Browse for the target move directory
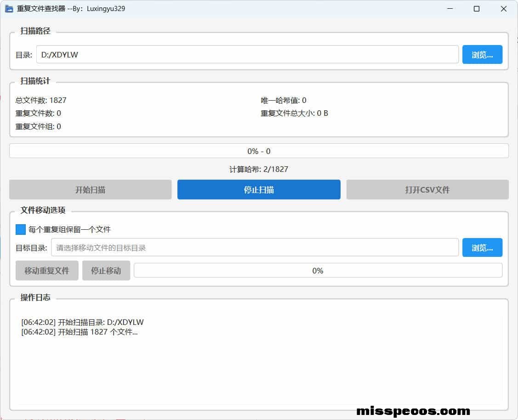The width and height of the screenshot is (518, 420). pyautogui.click(x=482, y=248)
